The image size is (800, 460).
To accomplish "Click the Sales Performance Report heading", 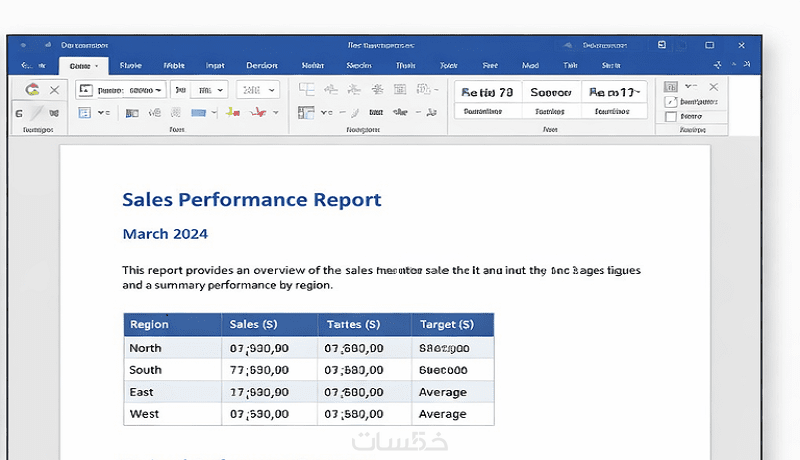I will pos(251,199).
